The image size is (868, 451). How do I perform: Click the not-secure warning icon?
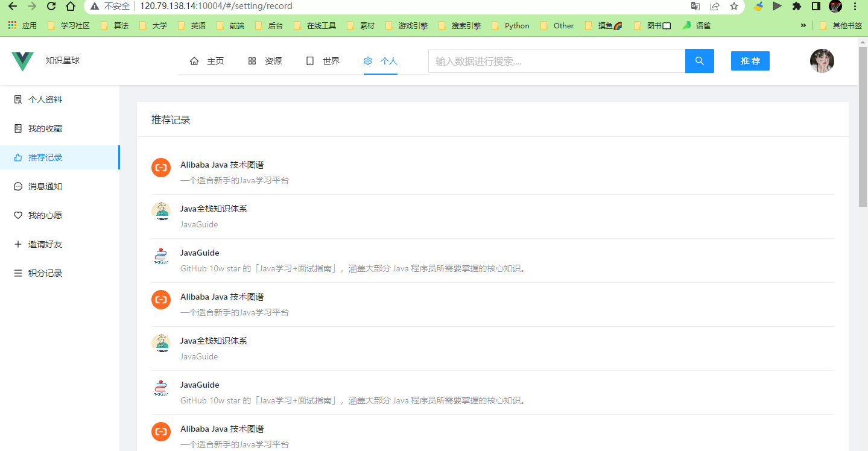[x=95, y=6]
